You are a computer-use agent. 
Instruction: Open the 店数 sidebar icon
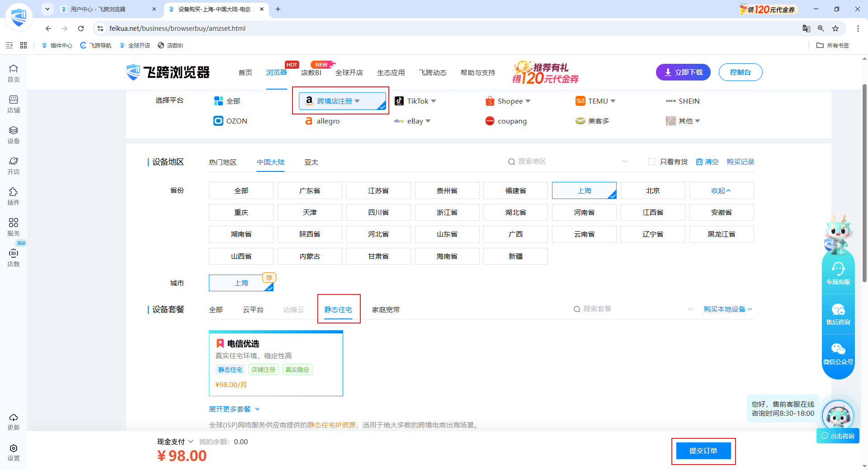(x=14, y=258)
